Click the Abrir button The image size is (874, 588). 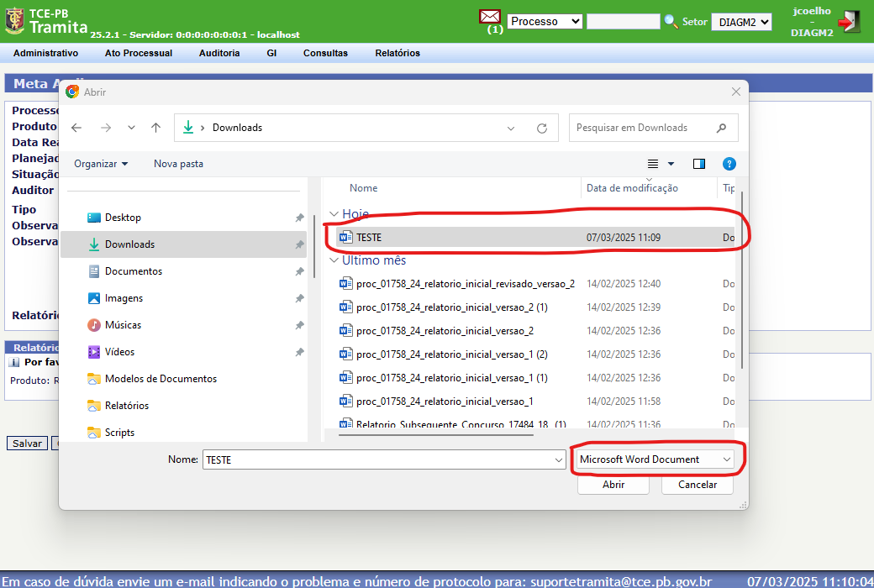(613, 485)
